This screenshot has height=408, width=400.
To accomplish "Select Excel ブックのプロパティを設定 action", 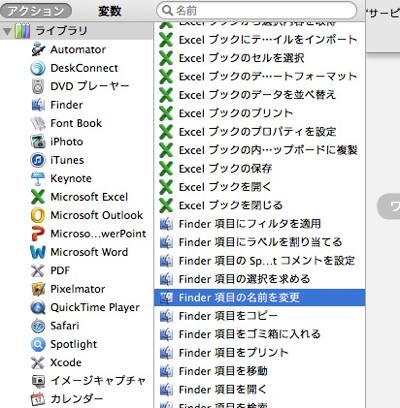I will 260,132.
